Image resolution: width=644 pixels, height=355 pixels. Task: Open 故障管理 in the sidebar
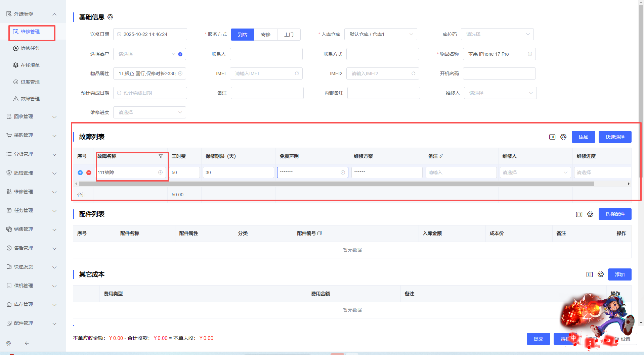coord(30,99)
